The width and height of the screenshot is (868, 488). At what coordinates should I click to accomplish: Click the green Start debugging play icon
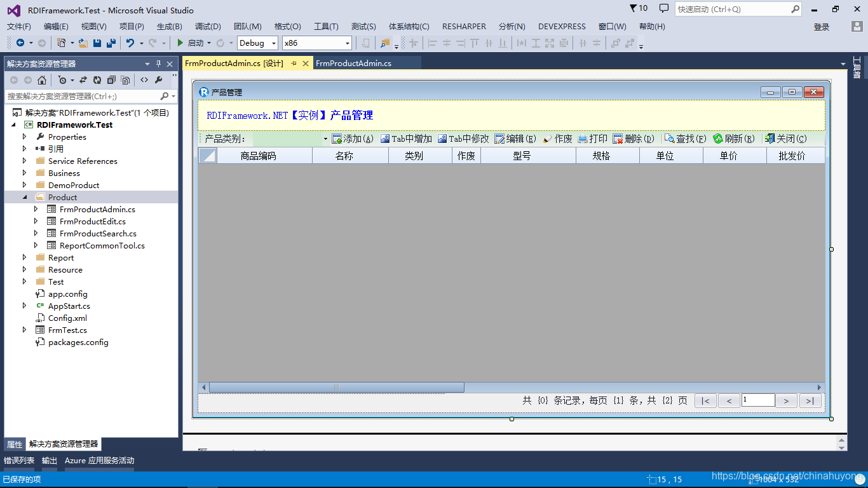tap(180, 43)
